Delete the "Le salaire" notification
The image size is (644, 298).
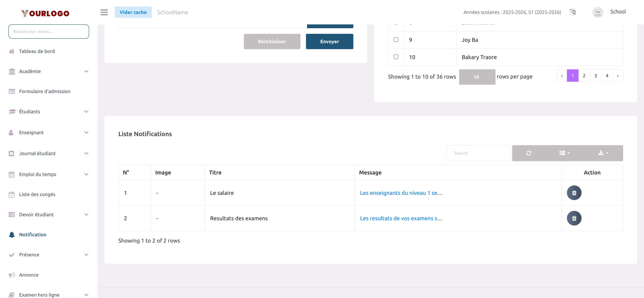[x=574, y=193]
